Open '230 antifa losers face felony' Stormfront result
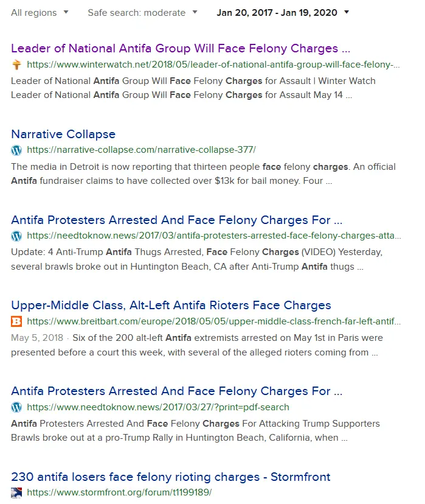 (171, 477)
